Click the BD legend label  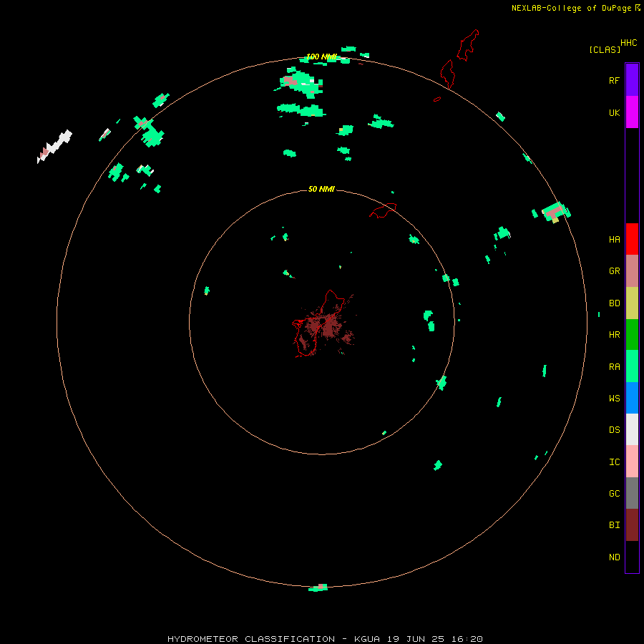click(614, 303)
